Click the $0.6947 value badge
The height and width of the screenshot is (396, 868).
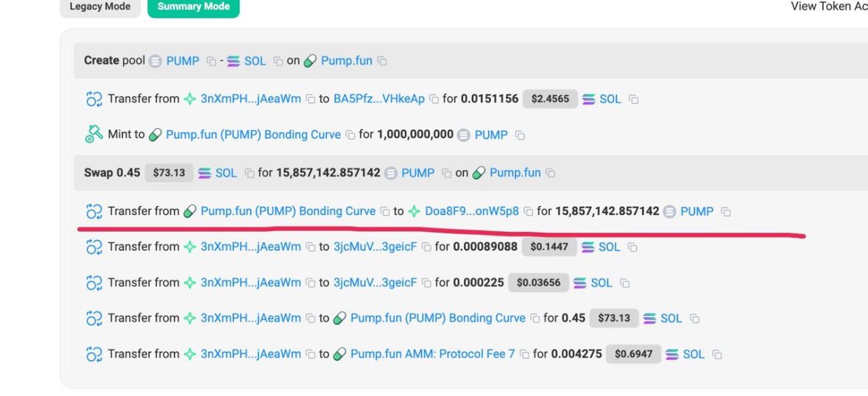coord(633,354)
